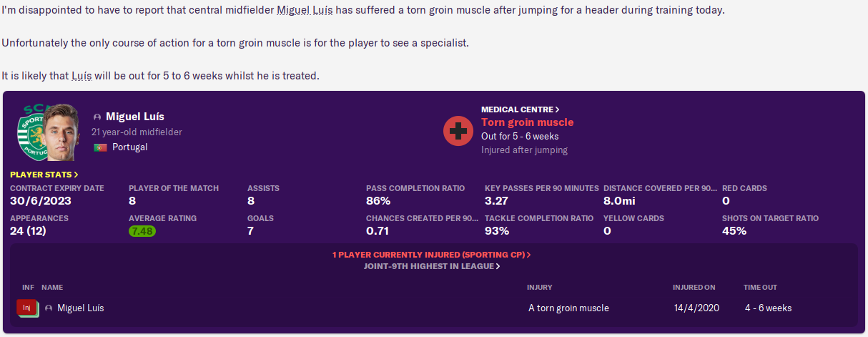
Task: Click the profile icon in the injury row
Action: [49, 308]
